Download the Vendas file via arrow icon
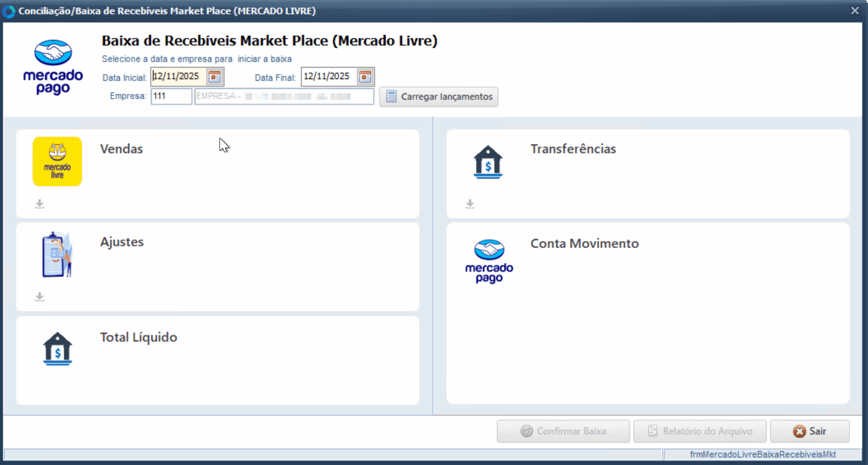 point(40,204)
